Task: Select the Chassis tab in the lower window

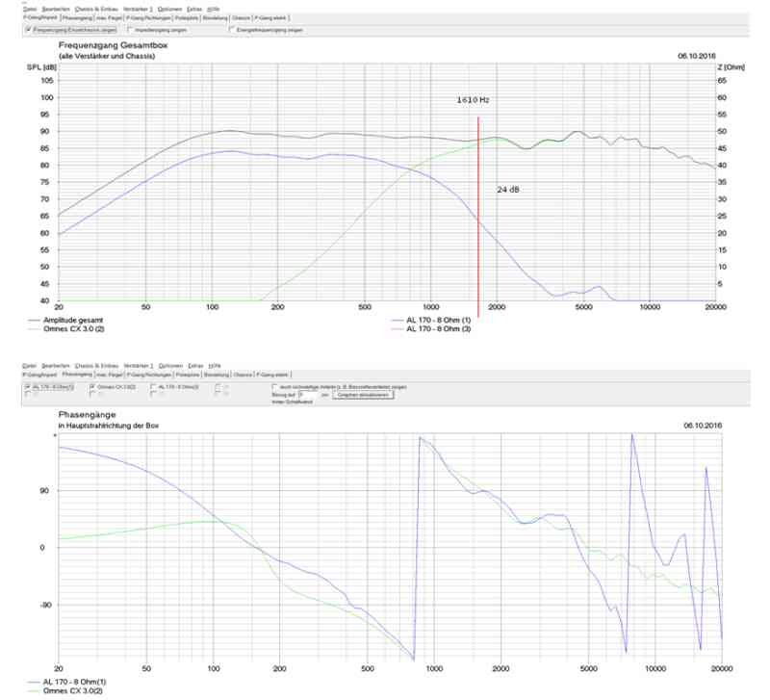Action: (x=243, y=375)
